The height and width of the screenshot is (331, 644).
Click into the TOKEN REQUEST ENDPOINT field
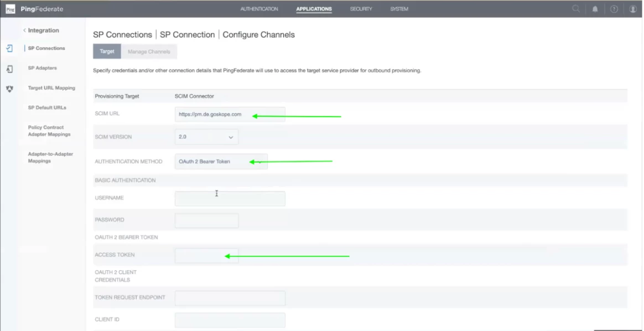(x=230, y=298)
